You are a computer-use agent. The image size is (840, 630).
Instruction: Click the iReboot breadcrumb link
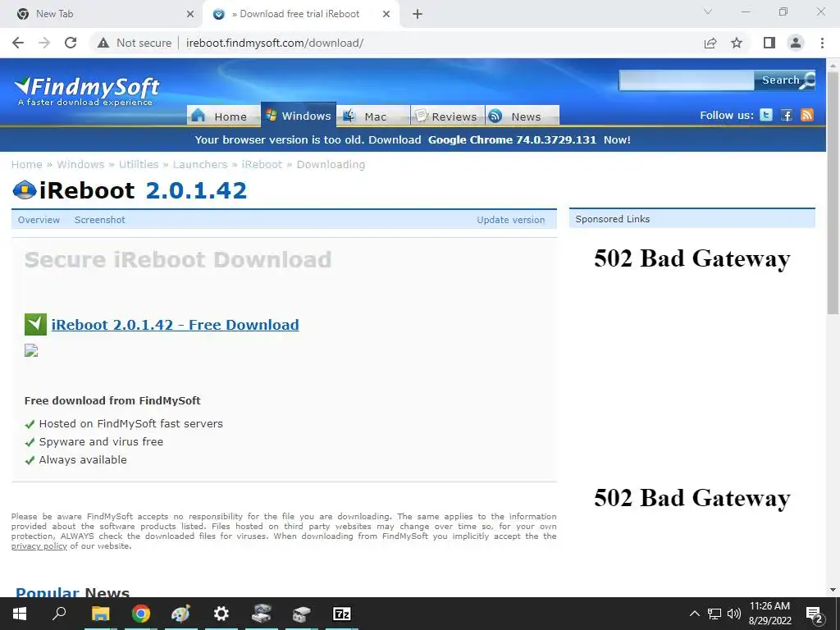point(262,164)
